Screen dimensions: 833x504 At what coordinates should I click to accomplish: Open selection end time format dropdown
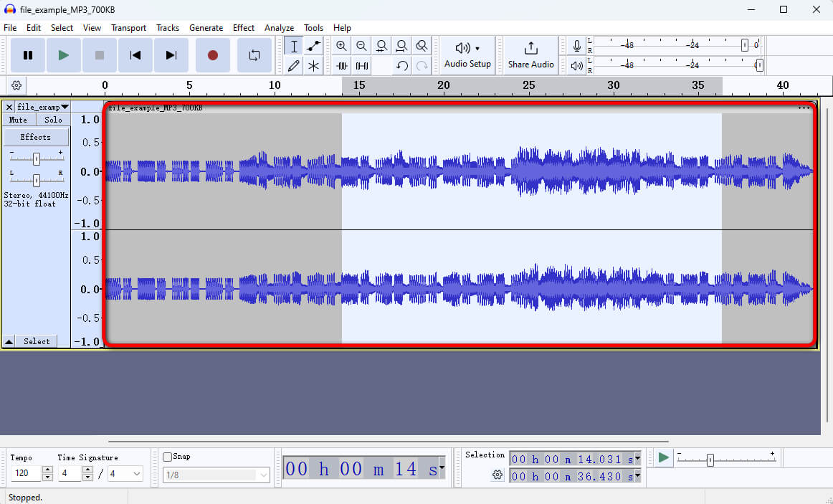637,476
